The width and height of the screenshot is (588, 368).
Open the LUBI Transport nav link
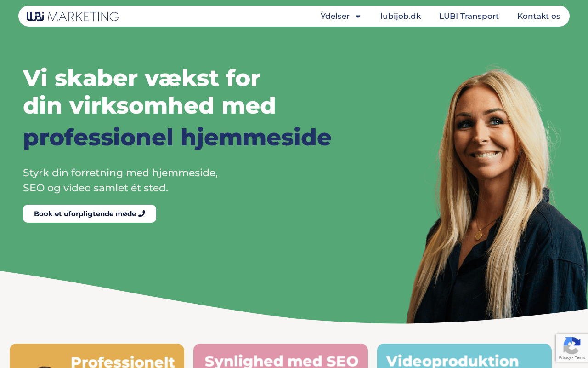click(x=469, y=16)
